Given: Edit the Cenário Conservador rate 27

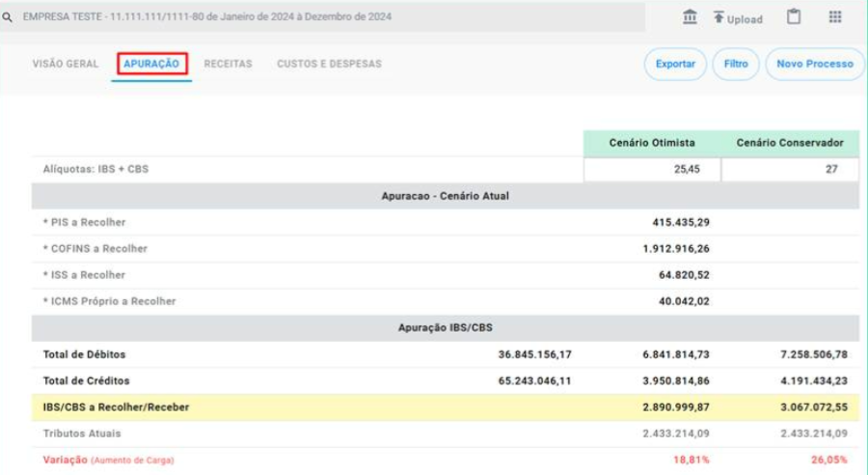Looking at the screenshot, I should pos(790,169).
